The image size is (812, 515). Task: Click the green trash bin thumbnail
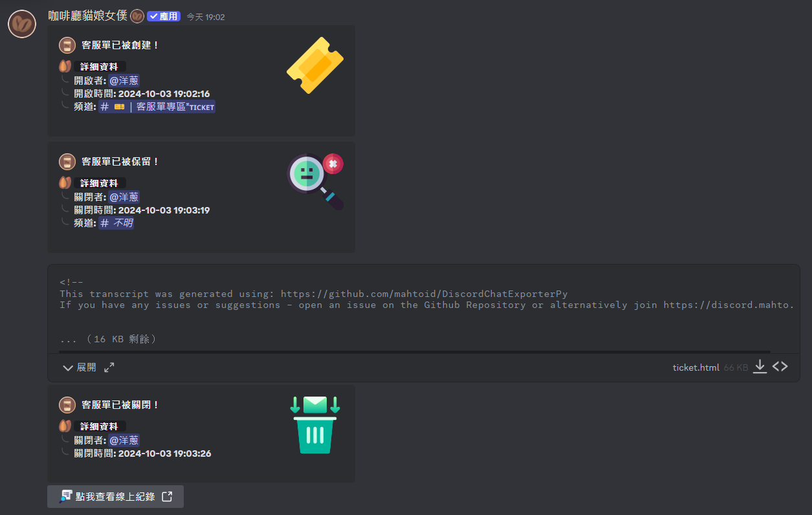[x=315, y=425]
